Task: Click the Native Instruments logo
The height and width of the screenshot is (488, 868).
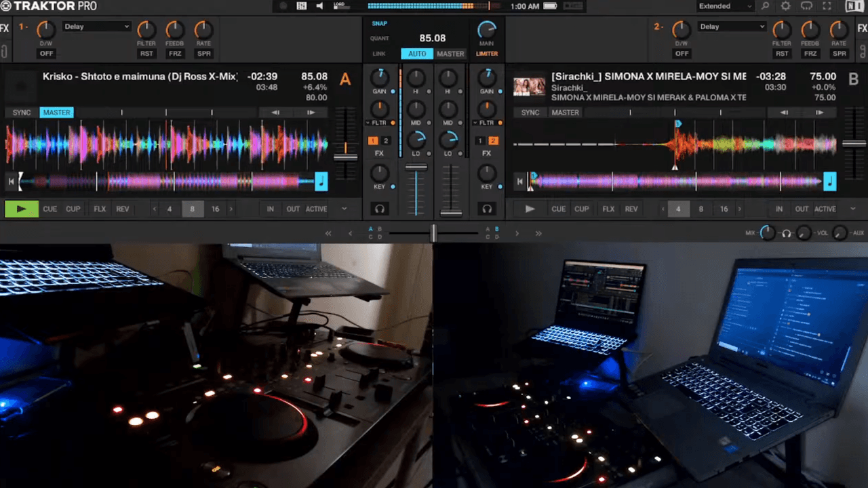Action: coord(854,6)
